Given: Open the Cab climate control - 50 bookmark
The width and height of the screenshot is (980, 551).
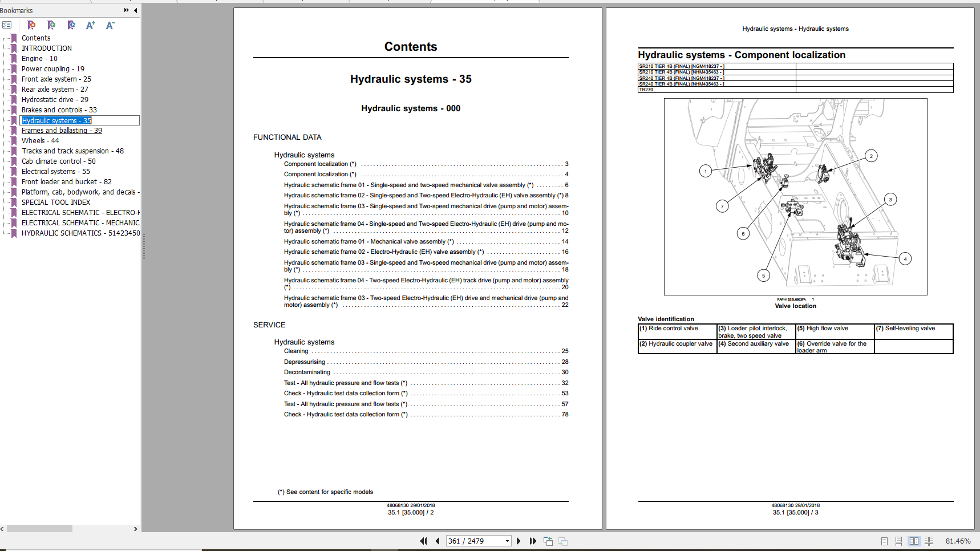Looking at the screenshot, I should click(x=59, y=161).
